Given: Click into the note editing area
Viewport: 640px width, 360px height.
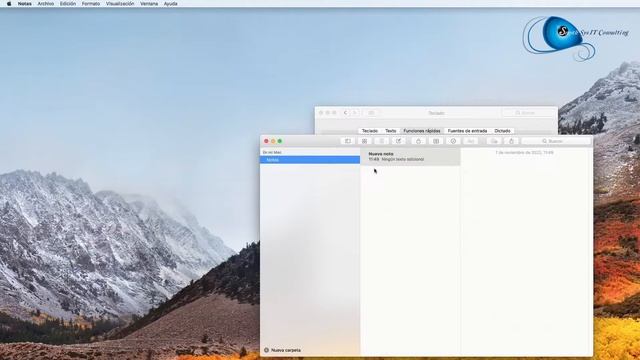Looking at the screenshot, I should coord(527,253).
